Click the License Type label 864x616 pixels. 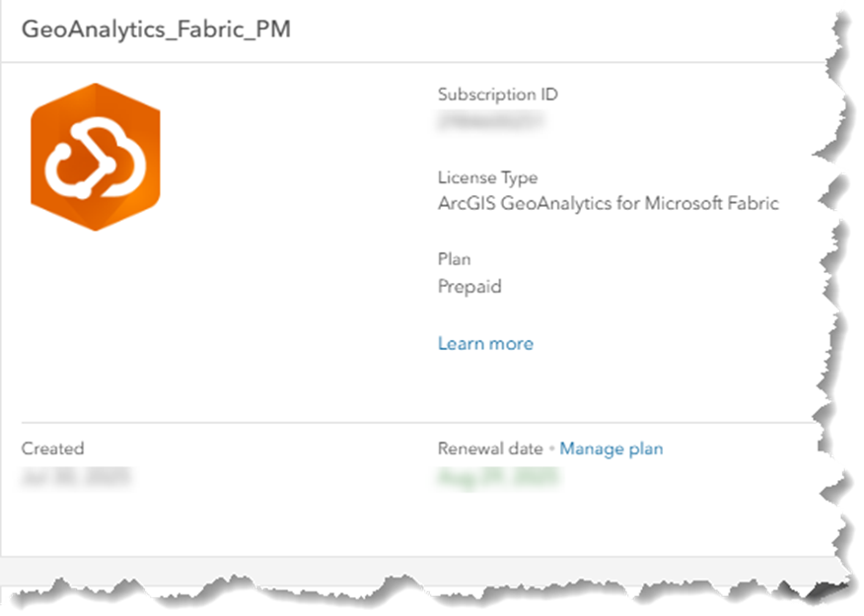coord(487,177)
